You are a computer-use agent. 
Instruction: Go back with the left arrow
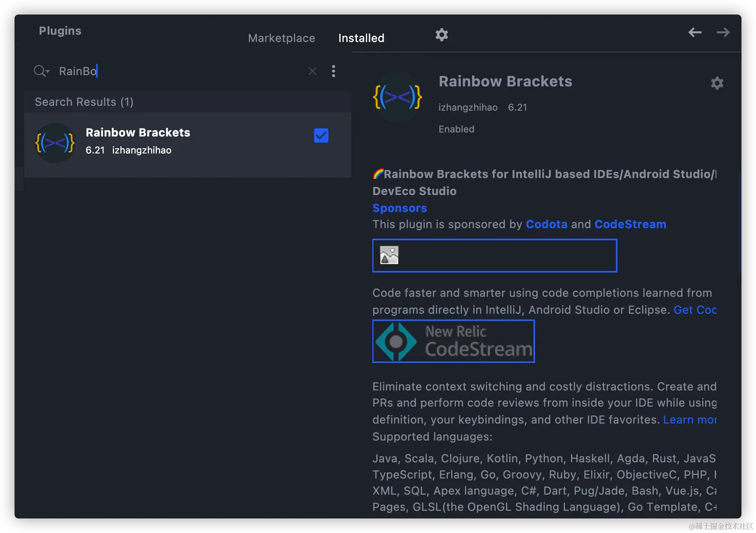pos(695,32)
